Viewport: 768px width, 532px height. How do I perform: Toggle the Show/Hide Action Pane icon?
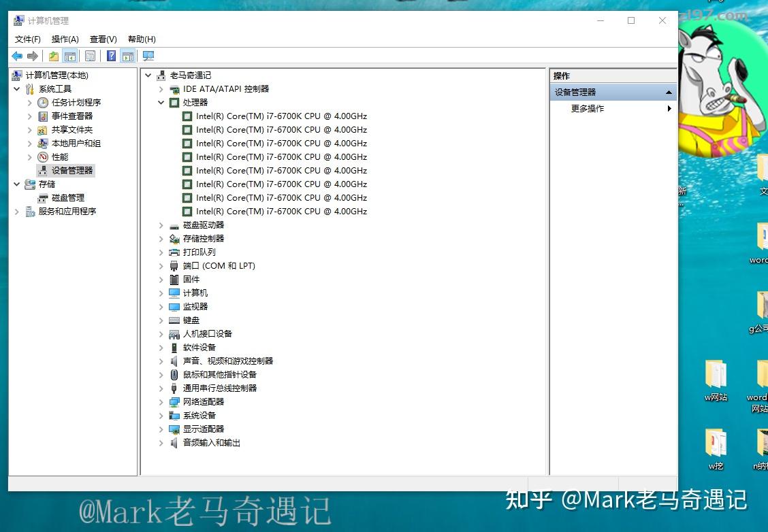tap(128, 56)
